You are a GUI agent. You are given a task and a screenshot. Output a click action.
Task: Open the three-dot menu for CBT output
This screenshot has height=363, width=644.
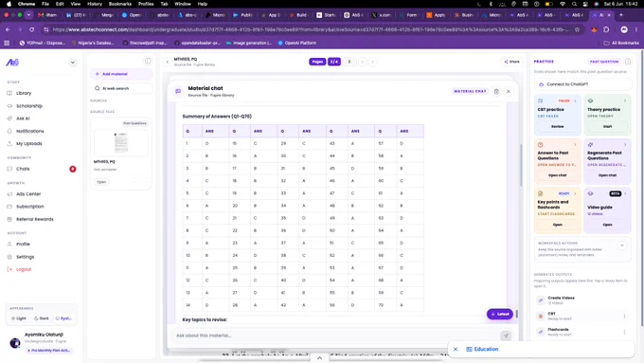[625, 317]
